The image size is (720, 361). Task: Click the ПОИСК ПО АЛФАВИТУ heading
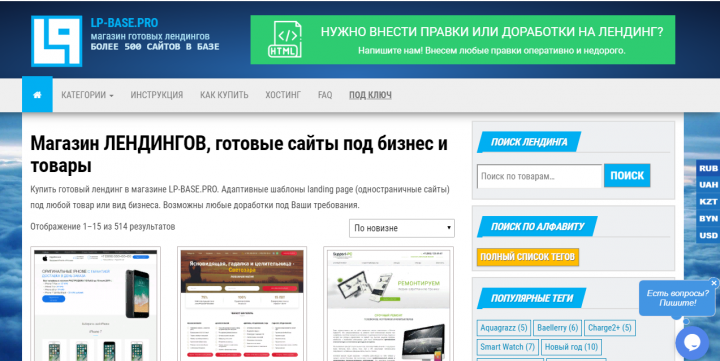pyautogui.click(x=537, y=226)
